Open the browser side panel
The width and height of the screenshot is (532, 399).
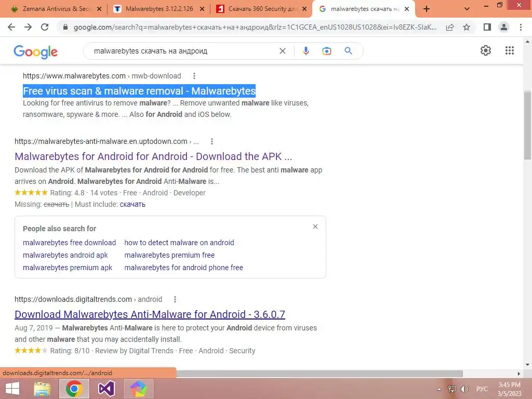tap(487, 27)
